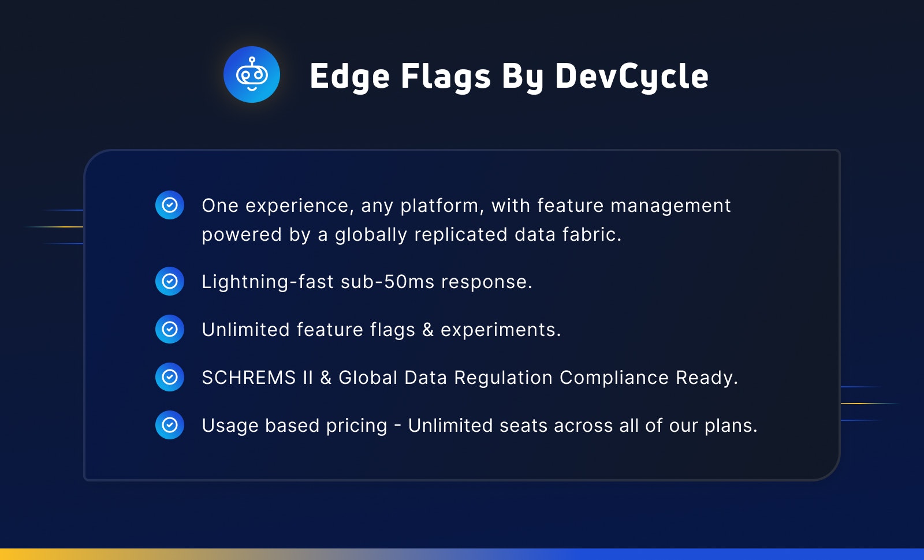The width and height of the screenshot is (924, 560).
Task: Click the decorative speed lines left of panel
Action: pyautogui.click(x=54, y=227)
